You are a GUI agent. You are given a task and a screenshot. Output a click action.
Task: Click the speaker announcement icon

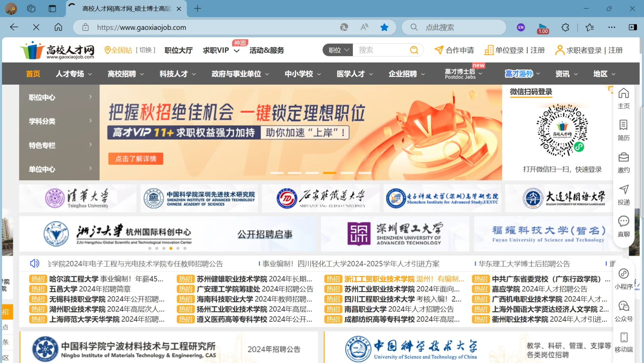coord(35,263)
